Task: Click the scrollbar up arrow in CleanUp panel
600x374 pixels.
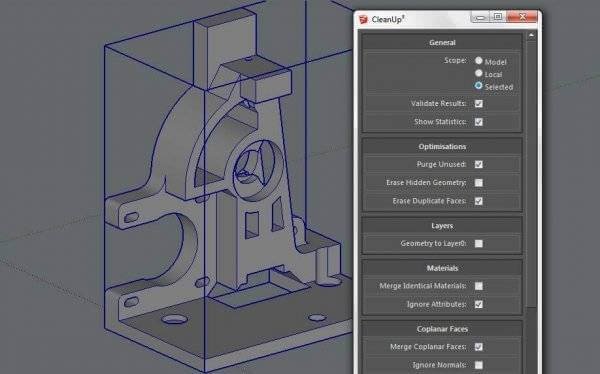Action: coord(531,36)
